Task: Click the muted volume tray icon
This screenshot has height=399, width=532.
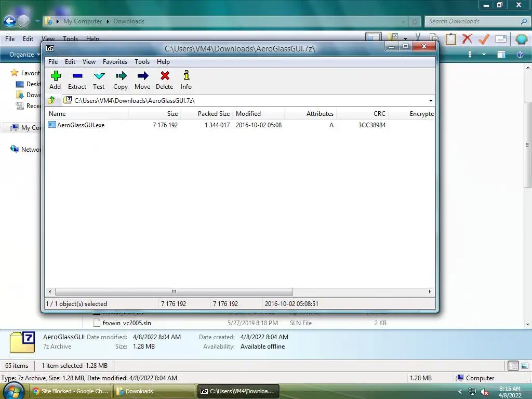Action: (485, 392)
